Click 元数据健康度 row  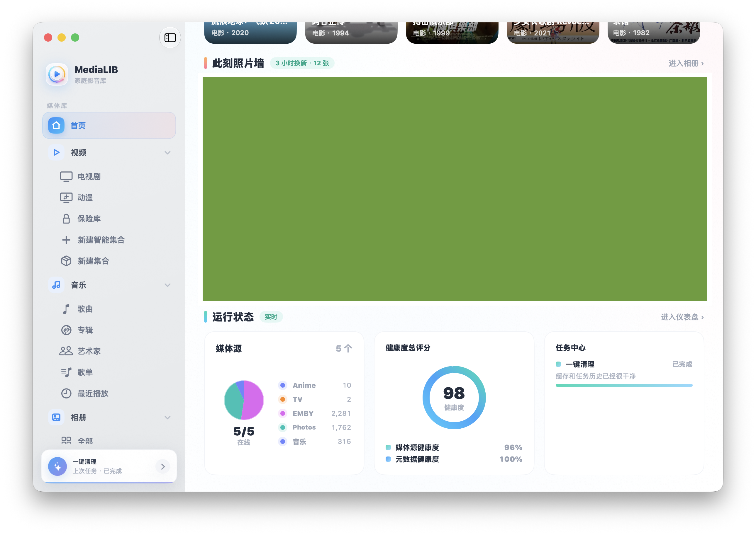click(x=454, y=459)
